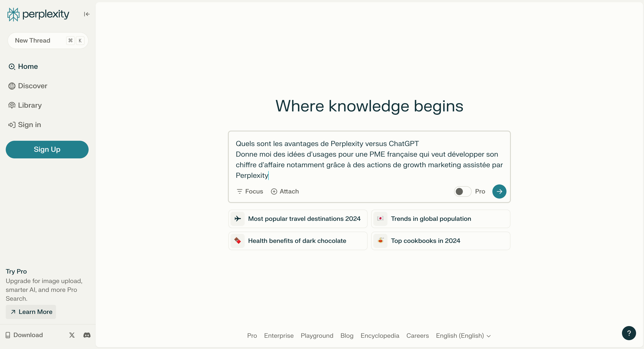644x349 pixels.
Task: Open the Home section in the sidebar
Action: click(x=23, y=67)
